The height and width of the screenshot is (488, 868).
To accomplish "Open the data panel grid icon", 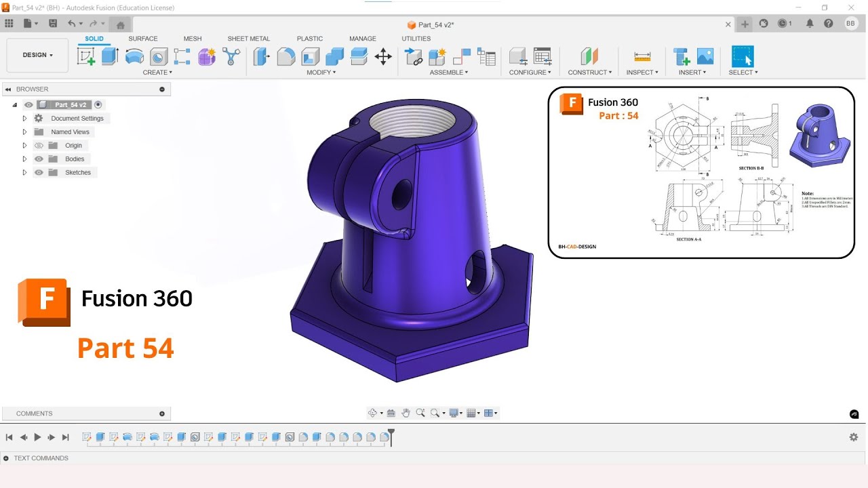I will pyautogui.click(x=9, y=24).
